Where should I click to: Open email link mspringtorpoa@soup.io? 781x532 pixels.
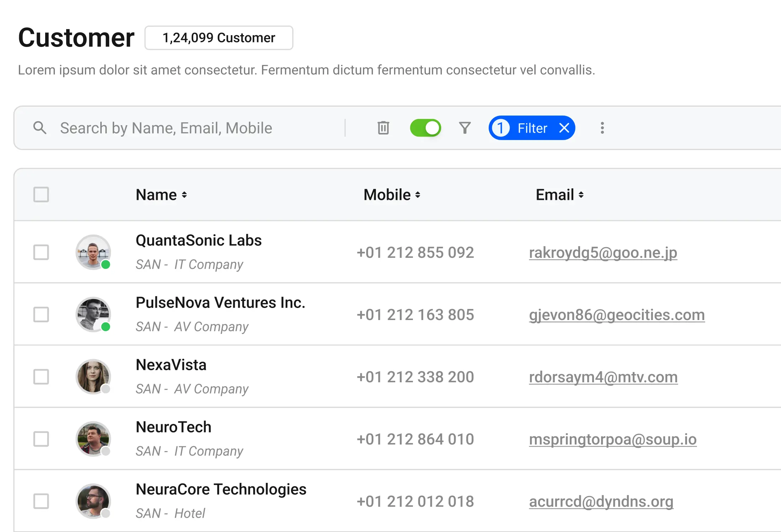612,439
